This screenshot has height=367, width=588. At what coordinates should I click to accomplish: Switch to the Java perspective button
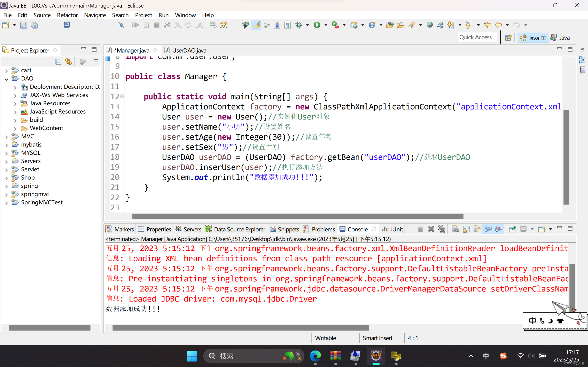point(560,38)
